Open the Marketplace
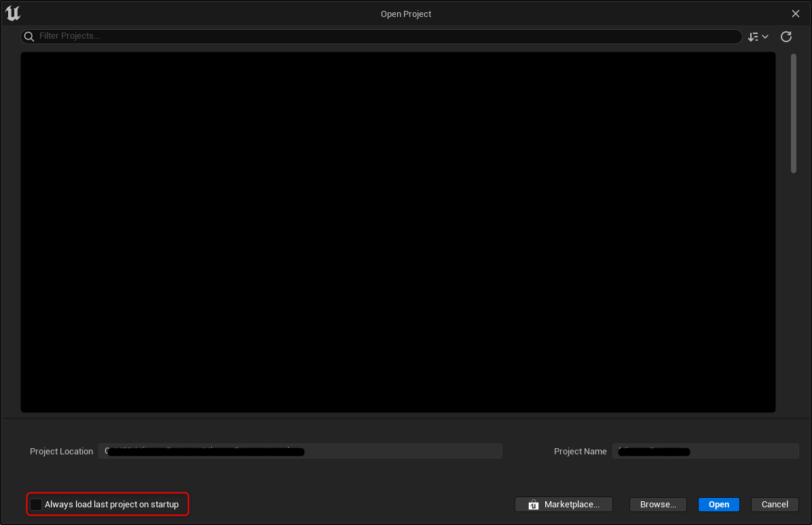The width and height of the screenshot is (812, 525). point(564,504)
